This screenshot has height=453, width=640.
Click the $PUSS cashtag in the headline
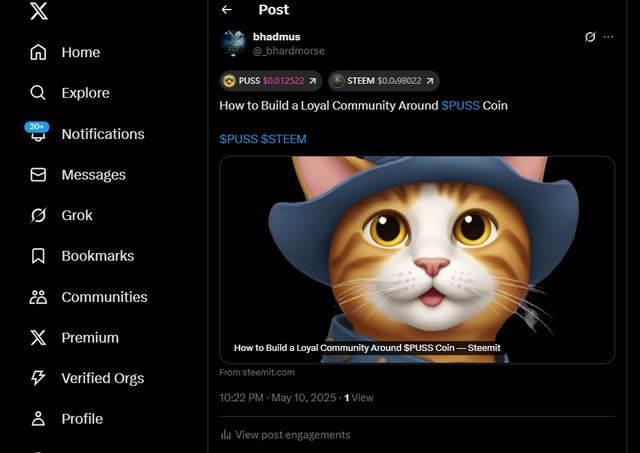[460, 106]
